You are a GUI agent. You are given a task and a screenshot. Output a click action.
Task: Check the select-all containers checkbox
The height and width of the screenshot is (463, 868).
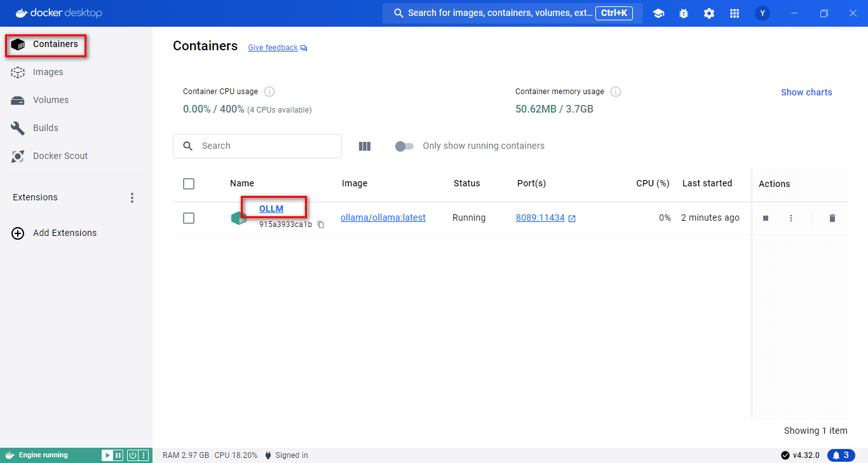[x=189, y=184]
